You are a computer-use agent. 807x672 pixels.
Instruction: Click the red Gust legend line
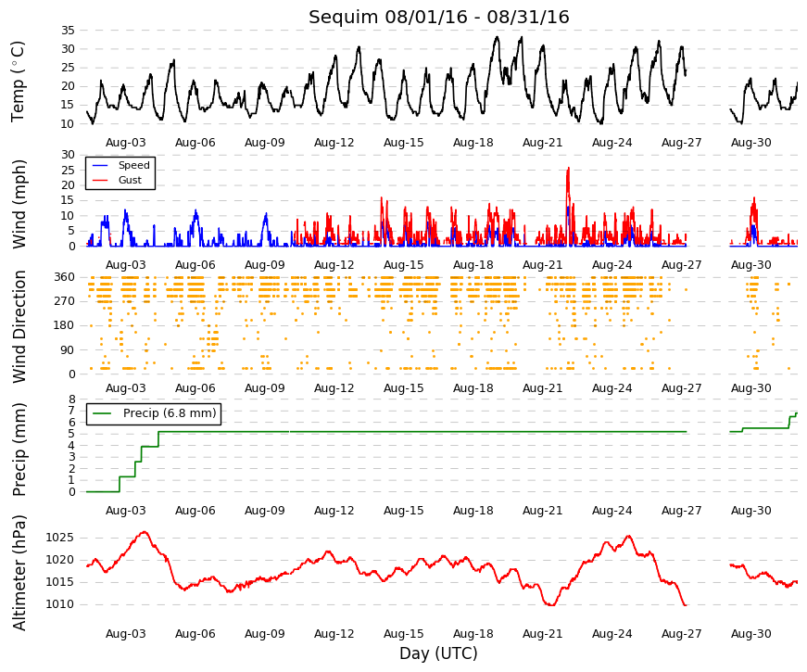pyautogui.click(x=99, y=180)
